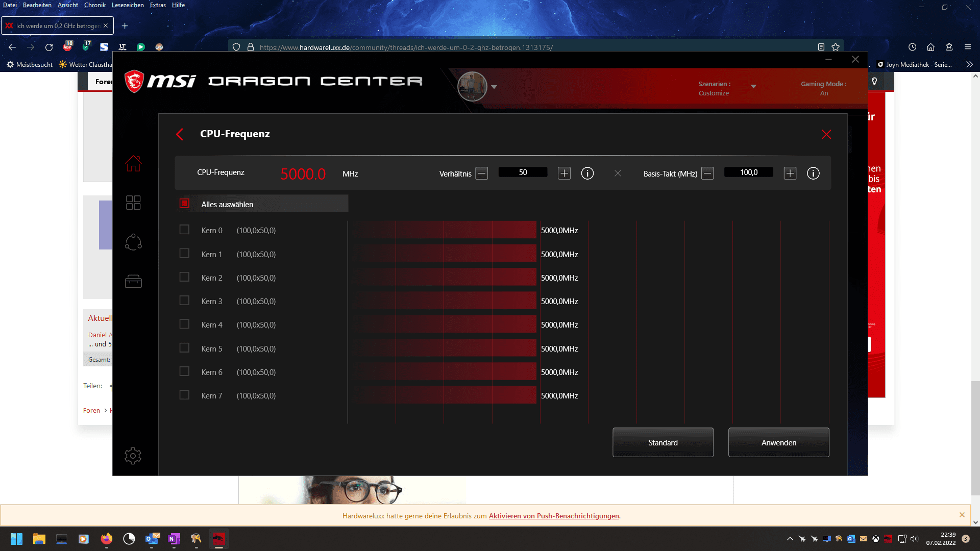Screen dimensions: 980x551
Task: Open the Joyn Mediathek bookmark
Action: [914, 65]
